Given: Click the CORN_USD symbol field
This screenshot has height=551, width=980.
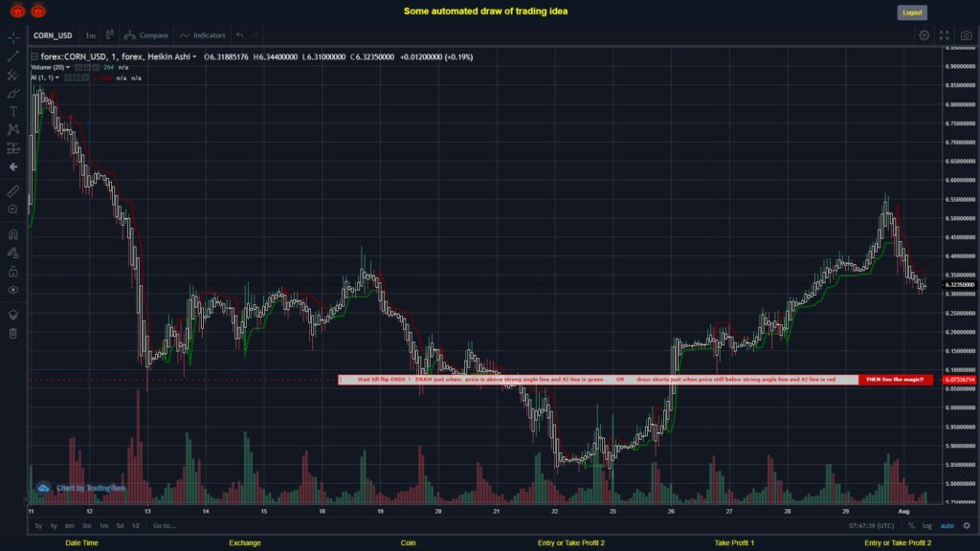Looking at the screenshot, I should tap(53, 35).
